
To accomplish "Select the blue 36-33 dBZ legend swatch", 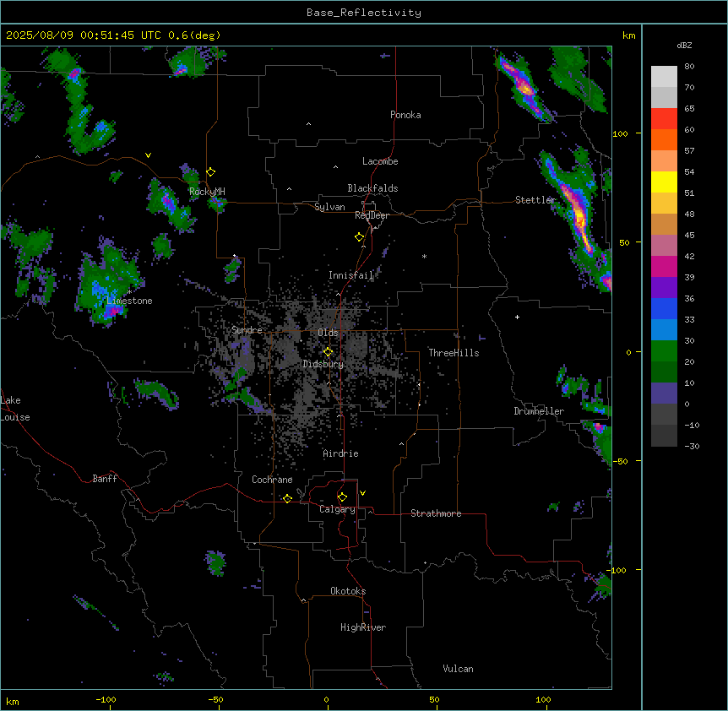I will pyautogui.click(x=664, y=308).
